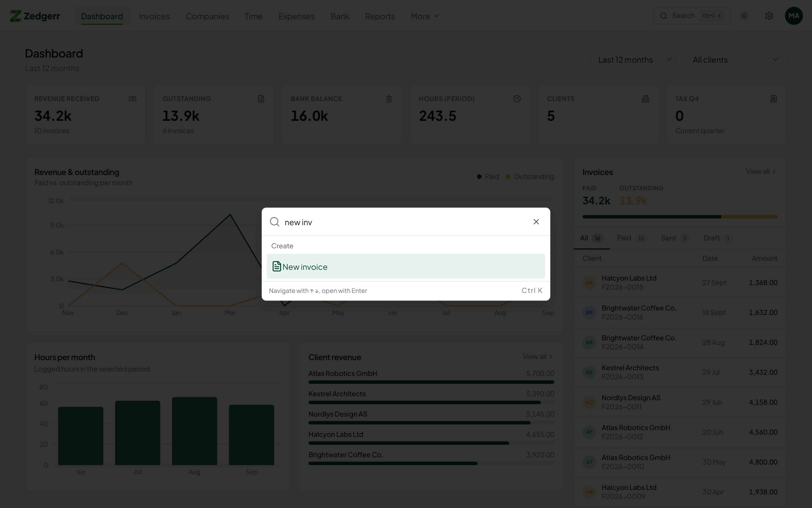Click the New invoice document icon
The width and height of the screenshot is (812, 508).
(x=277, y=266)
